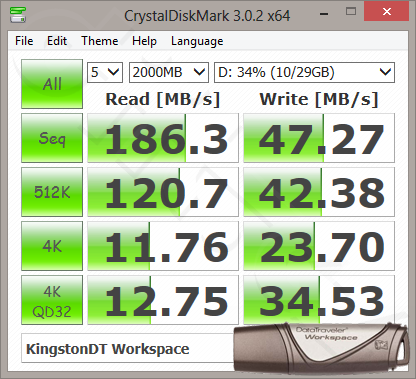Image resolution: width=416 pixels, height=379 pixels.
Task: Select the Seq read result 186.3
Action: point(163,138)
